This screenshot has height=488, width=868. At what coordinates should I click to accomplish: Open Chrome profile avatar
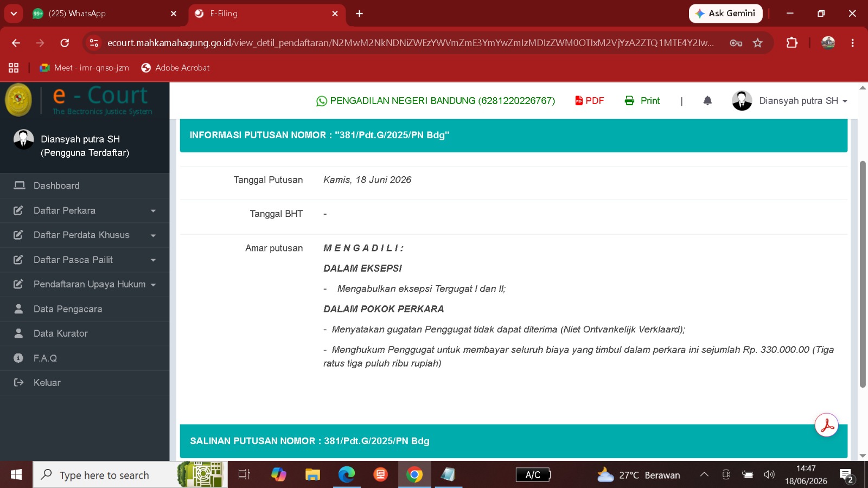(x=828, y=43)
